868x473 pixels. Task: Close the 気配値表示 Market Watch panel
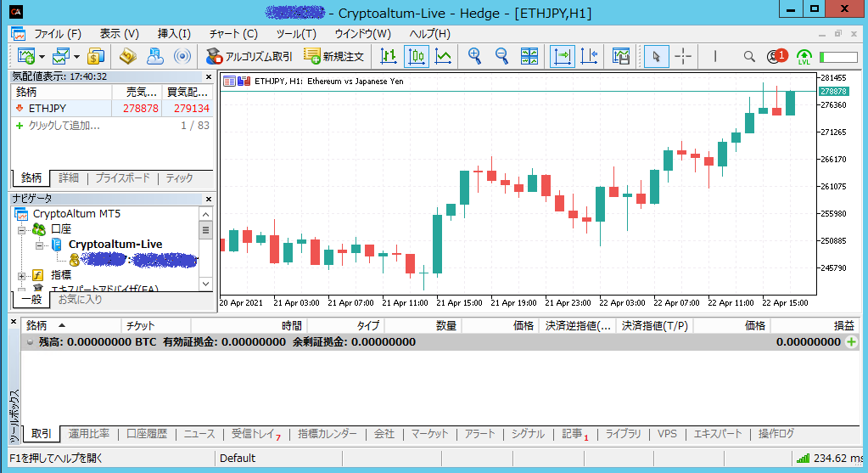tap(209, 77)
